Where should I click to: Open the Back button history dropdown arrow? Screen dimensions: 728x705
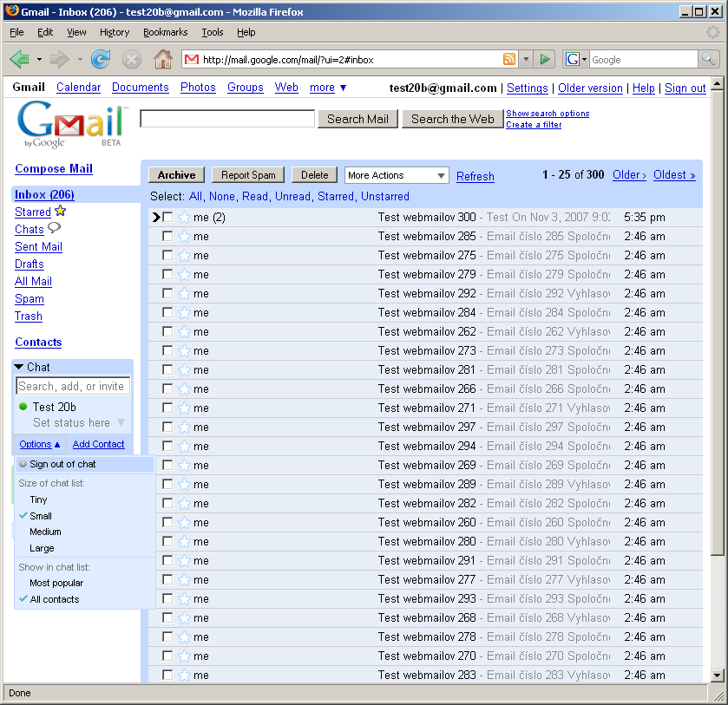[x=39, y=60]
